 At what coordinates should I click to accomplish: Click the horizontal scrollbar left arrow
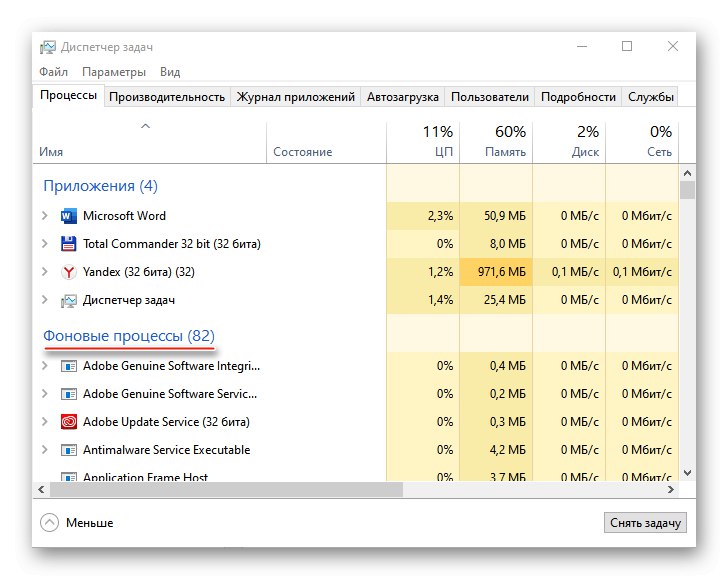pyautogui.click(x=41, y=489)
